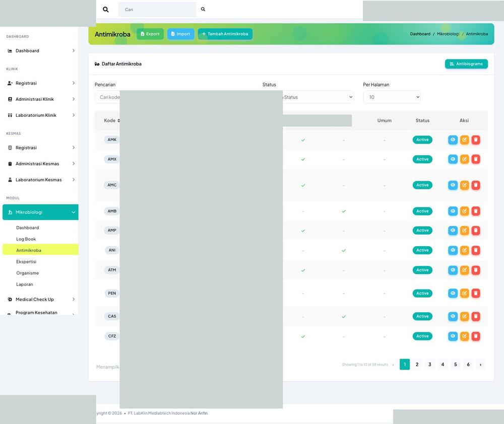Open the Laporan submenu item
Image resolution: width=504 pixels, height=424 pixels.
[25, 285]
